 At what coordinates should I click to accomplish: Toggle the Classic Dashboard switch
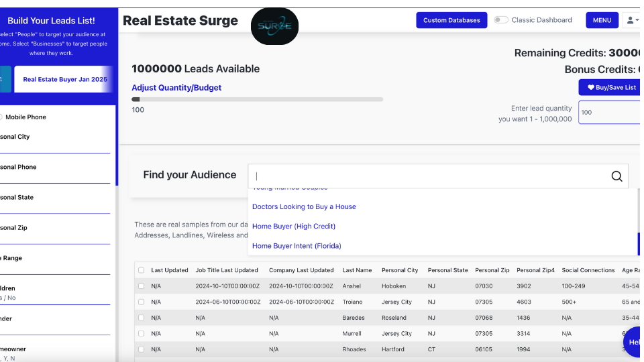pyautogui.click(x=500, y=20)
